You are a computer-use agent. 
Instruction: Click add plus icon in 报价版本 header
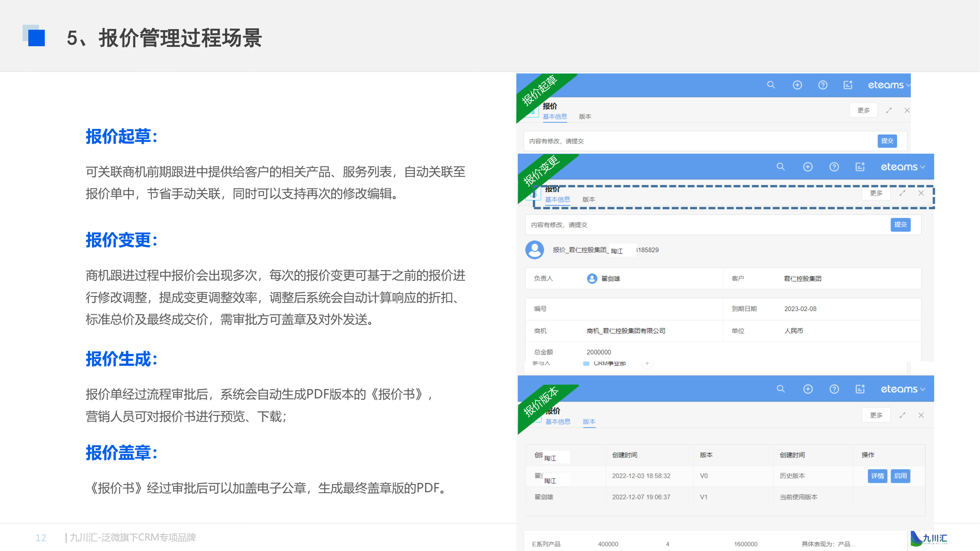coord(808,389)
